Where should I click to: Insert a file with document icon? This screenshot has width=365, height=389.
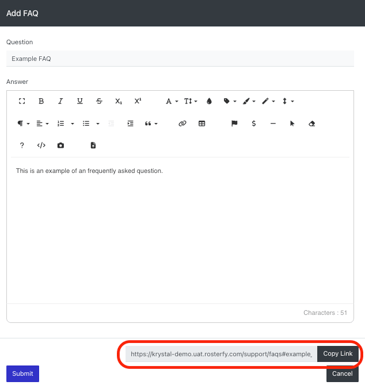pyautogui.click(x=93, y=145)
